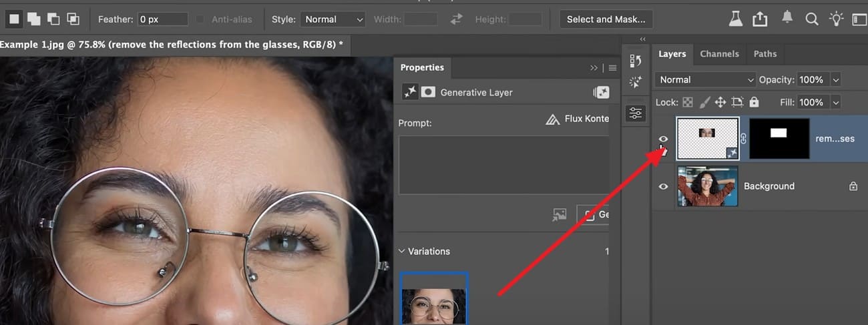
Task: Open the workspace switcher icon
Action: point(860,19)
